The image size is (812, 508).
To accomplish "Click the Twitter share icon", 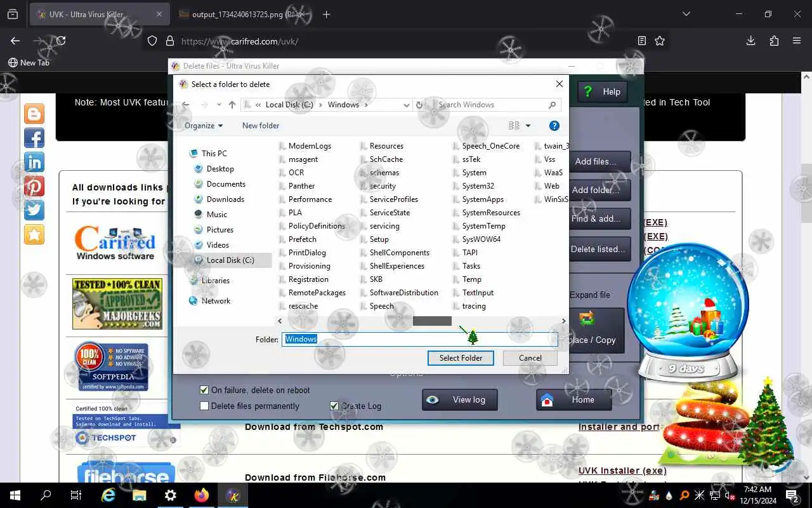I will (x=34, y=210).
